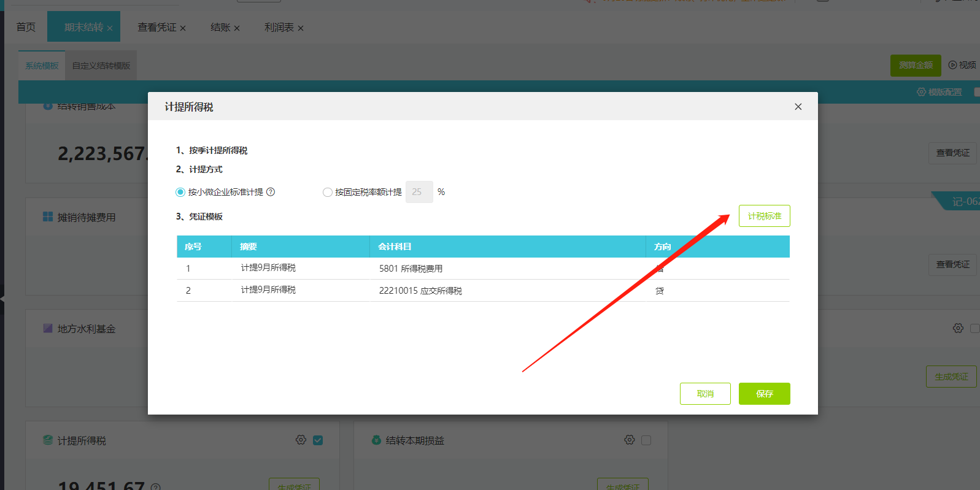Click 测算金额 button

[x=916, y=65]
